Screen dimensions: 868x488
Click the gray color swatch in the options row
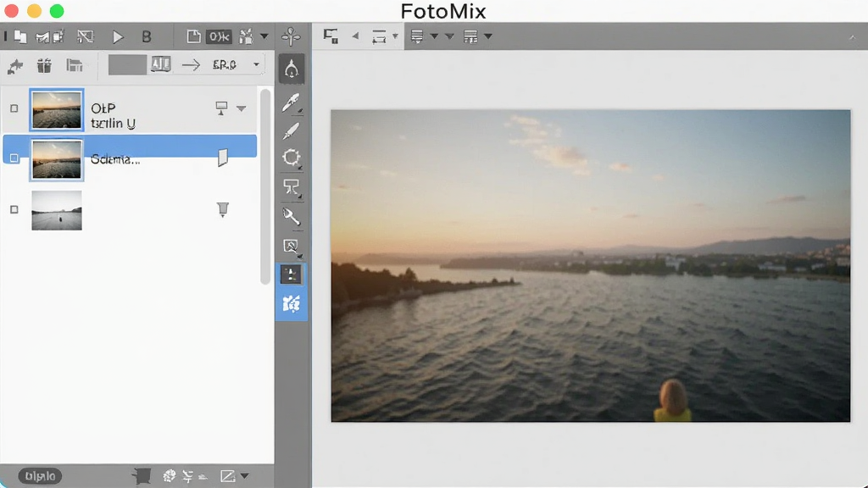(x=127, y=64)
